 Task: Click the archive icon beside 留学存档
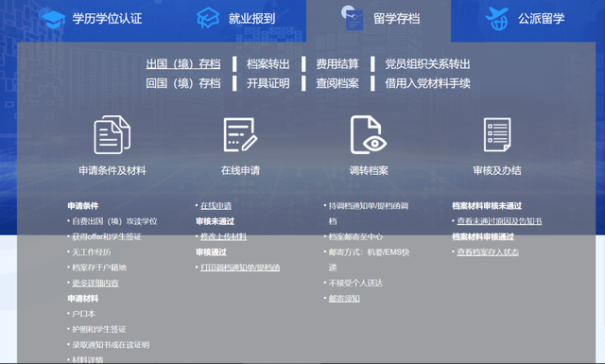(353, 18)
